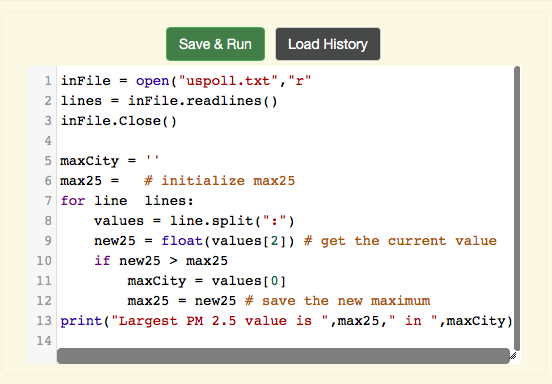Click the horizontal scrollbar below the code
The image size is (552, 384).
pos(283,356)
